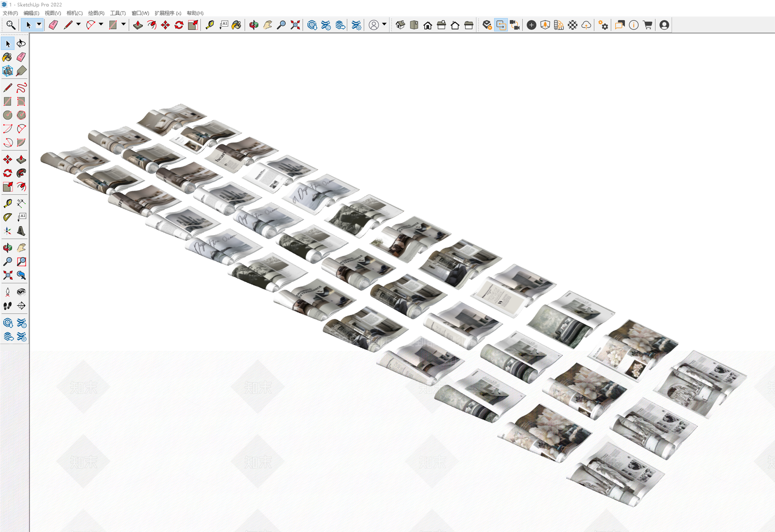Open the 相机(C) menu
The height and width of the screenshot is (532, 775).
coord(75,13)
